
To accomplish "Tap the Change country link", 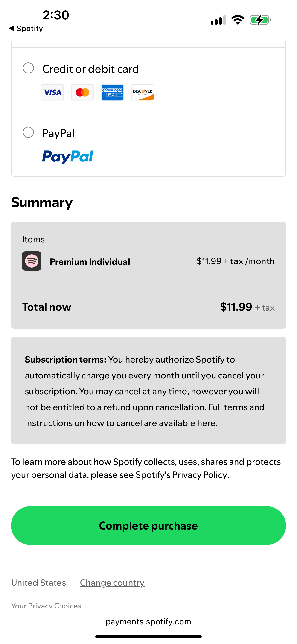I will pyautogui.click(x=112, y=583).
